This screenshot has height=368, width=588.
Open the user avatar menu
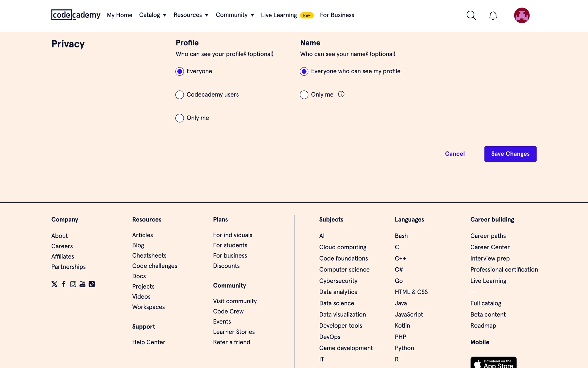pyautogui.click(x=522, y=15)
